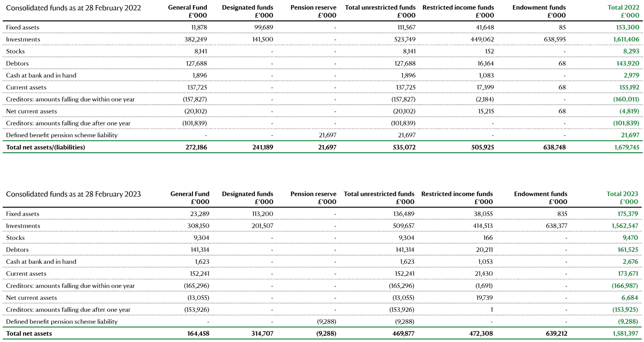The width and height of the screenshot is (644, 342).
Task: Click the 2023 endowment fixed assets value 835
Action: pyautogui.click(x=562, y=214)
